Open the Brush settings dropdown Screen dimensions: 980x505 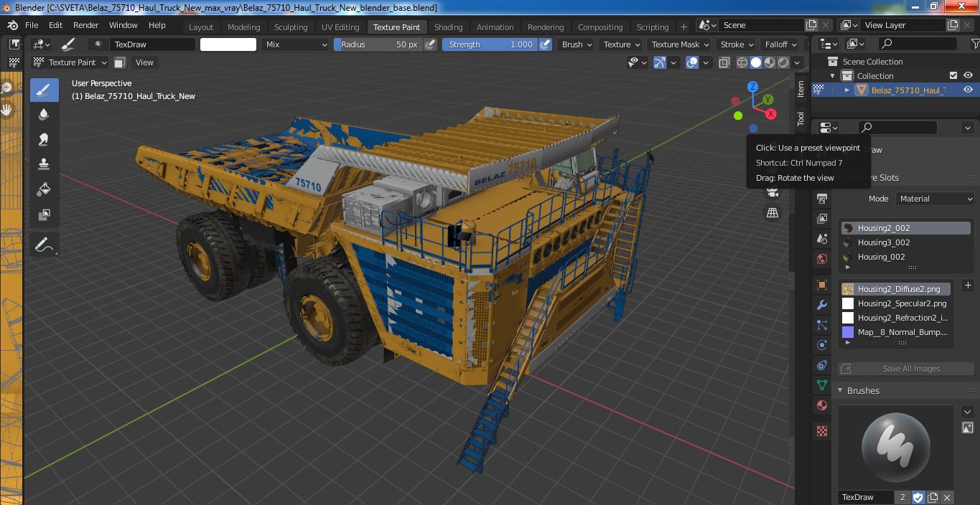(577, 44)
